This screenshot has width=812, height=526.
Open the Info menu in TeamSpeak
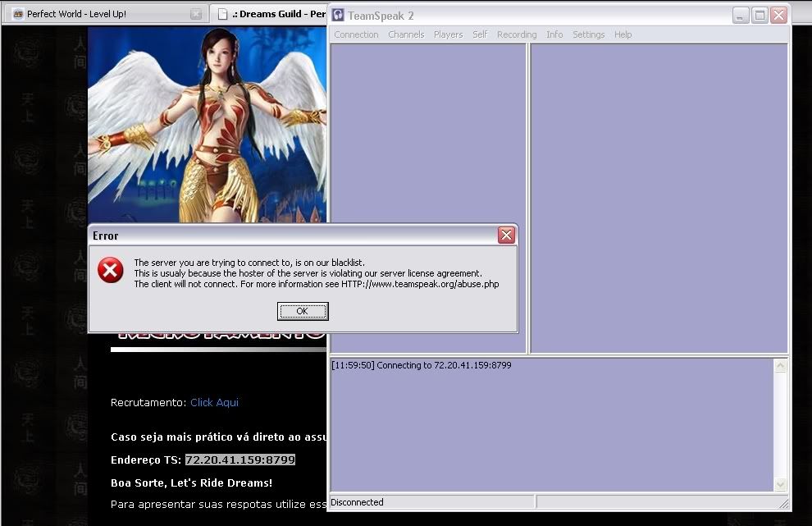554,34
